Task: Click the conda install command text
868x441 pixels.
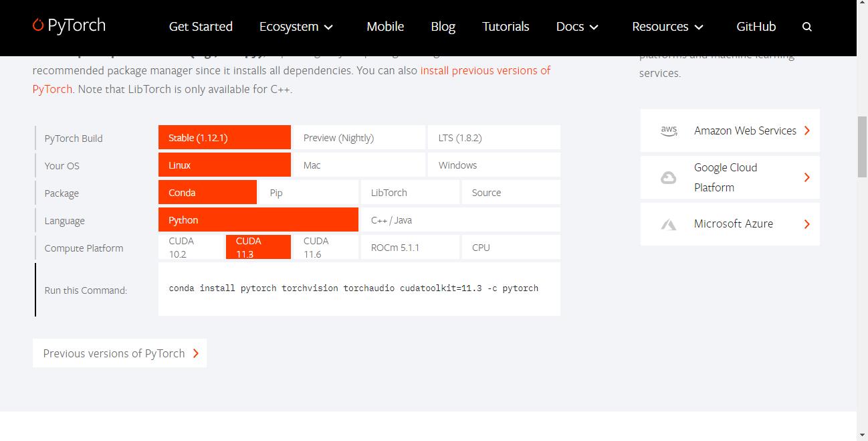Action: 354,288
